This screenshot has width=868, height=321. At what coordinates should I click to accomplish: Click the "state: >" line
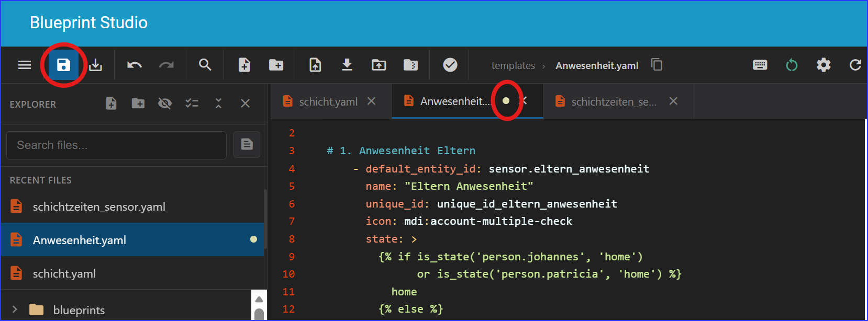coord(391,239)
